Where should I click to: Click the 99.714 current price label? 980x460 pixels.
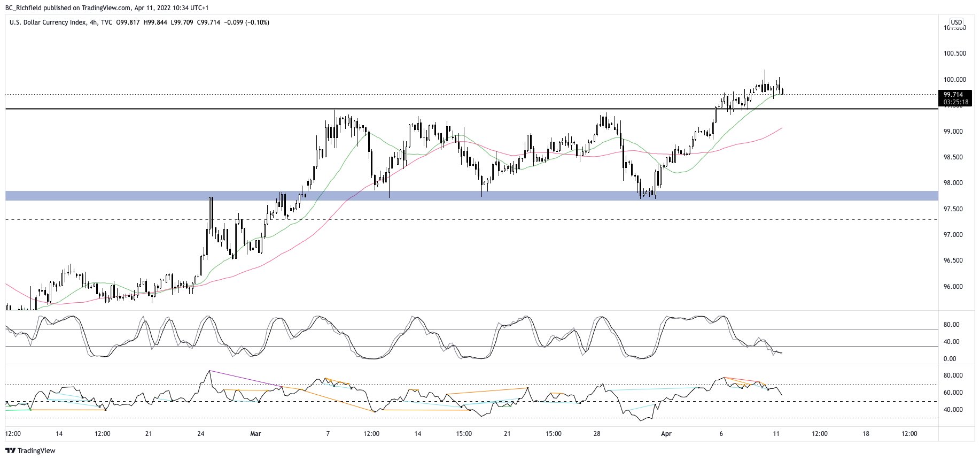953,95
